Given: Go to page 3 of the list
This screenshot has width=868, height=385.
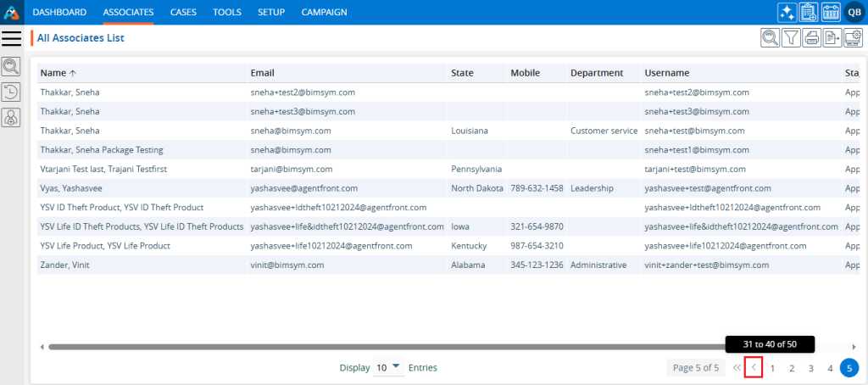Looking at the screenshot, I should click(811, 368).
